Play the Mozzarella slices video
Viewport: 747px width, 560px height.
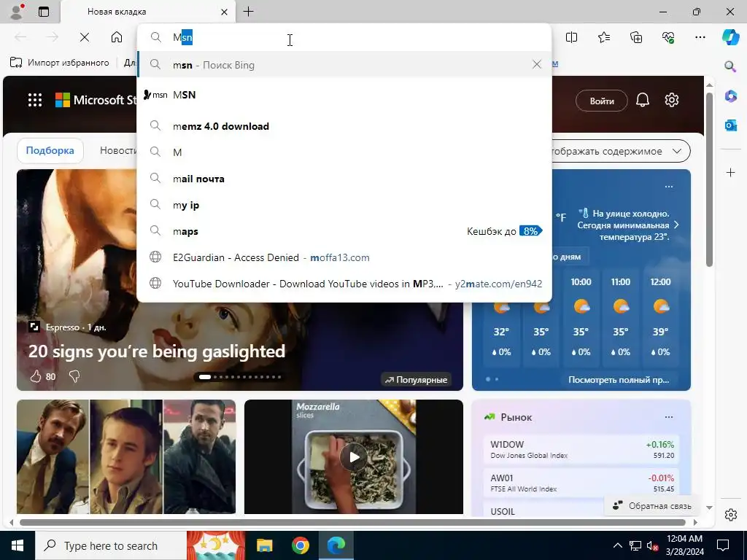[354, 457]
